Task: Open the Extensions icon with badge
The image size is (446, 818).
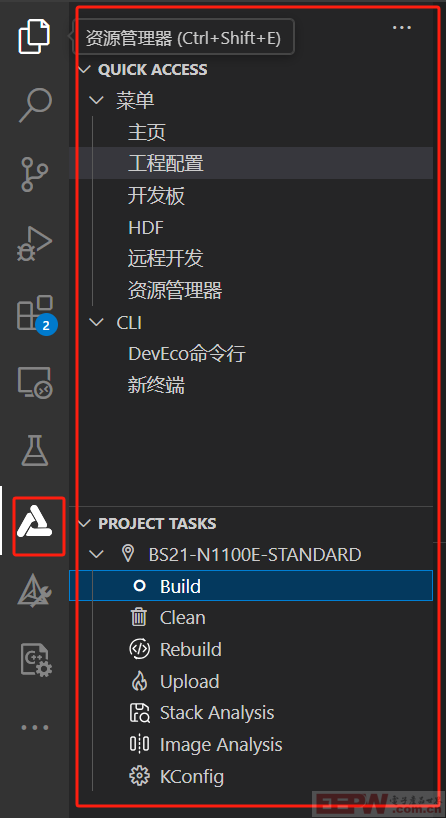Action: point(36,314)
